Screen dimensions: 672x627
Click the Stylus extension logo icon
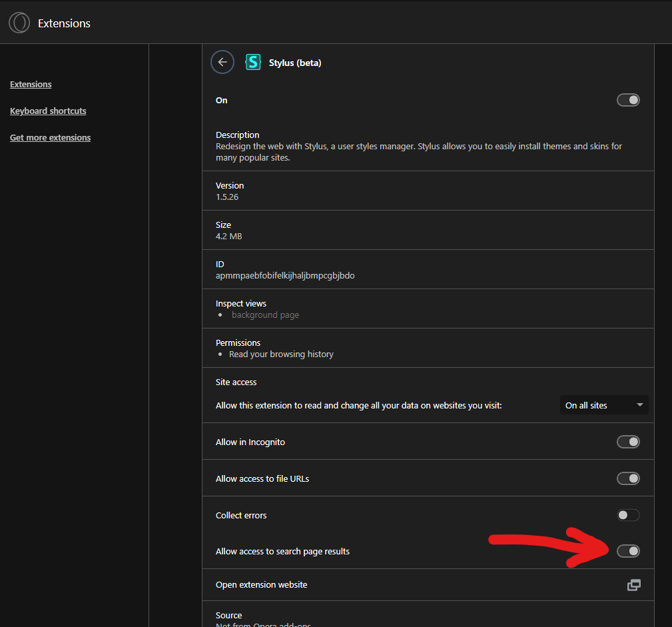[253, 62]
